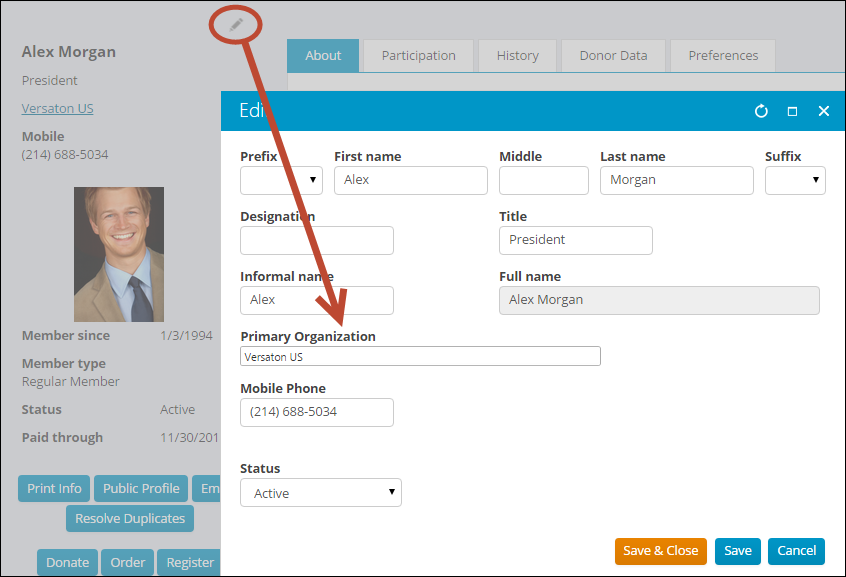Click the pencil edit icon above the profile
Image resolution: width=846 pixels, height=577 pixels.
point(236,24)
